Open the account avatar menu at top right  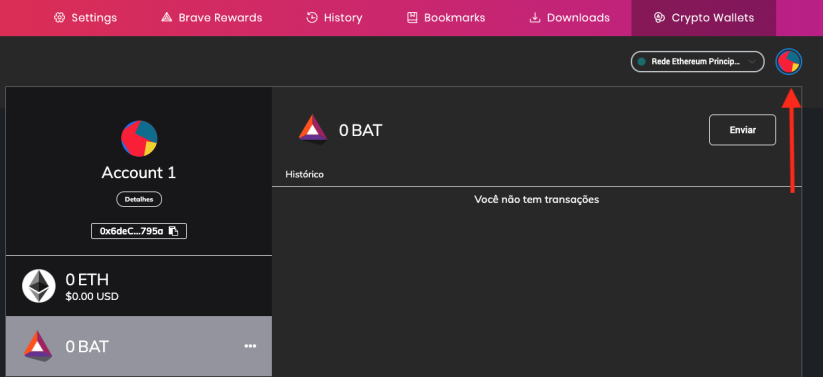coord(788,61)
